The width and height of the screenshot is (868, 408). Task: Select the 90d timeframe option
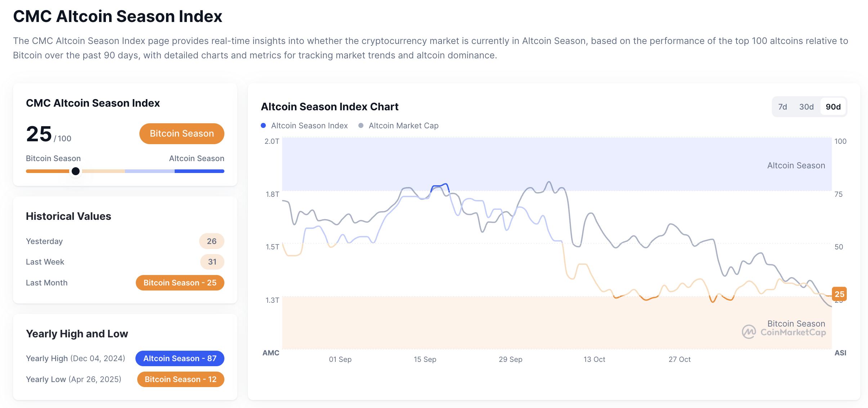(x=833, y=106)
